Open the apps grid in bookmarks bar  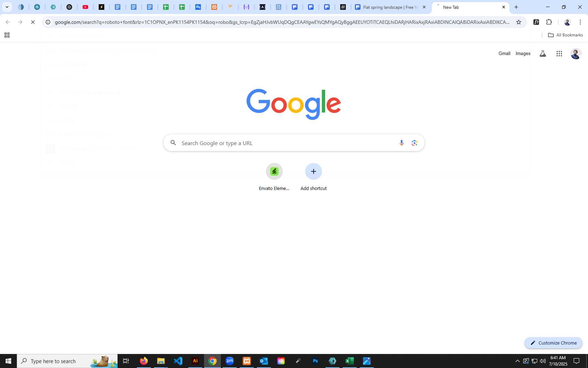(x=7, y=35)
